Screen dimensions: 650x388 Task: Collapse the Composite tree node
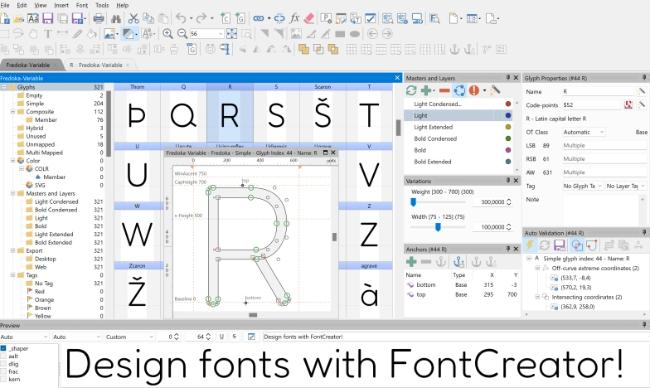pos(13,112)
